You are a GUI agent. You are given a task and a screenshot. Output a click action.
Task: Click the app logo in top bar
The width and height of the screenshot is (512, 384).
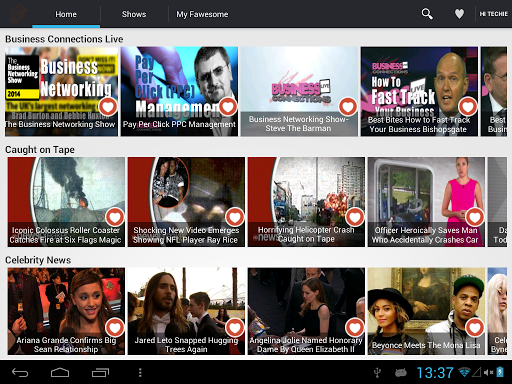click(17, 14)
